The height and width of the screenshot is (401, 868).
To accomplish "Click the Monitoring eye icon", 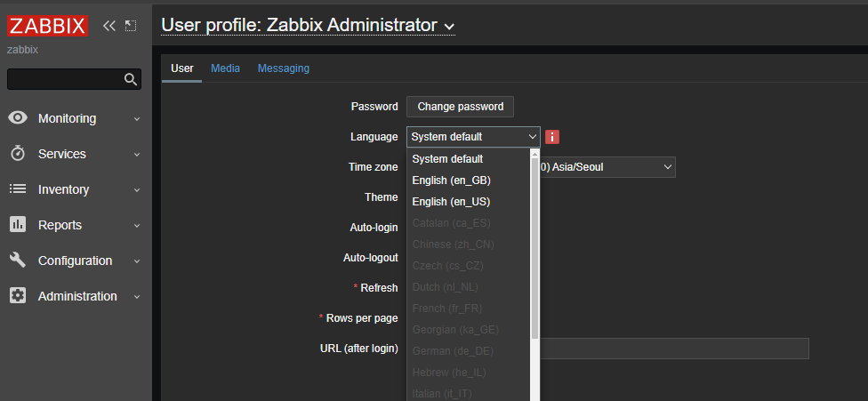I will pos(18,118).
